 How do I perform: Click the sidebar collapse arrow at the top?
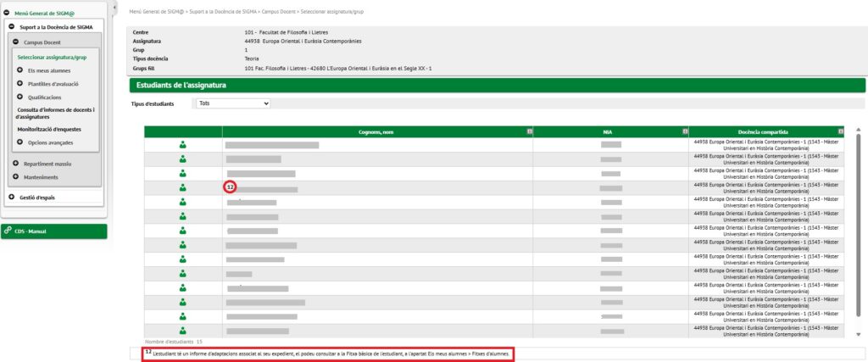coord(114,6)
